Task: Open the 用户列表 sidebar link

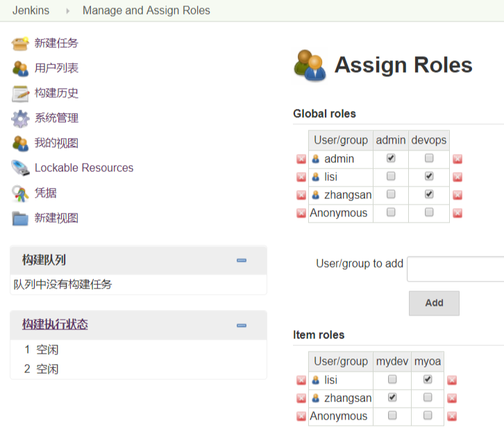Action: (56, 68)
